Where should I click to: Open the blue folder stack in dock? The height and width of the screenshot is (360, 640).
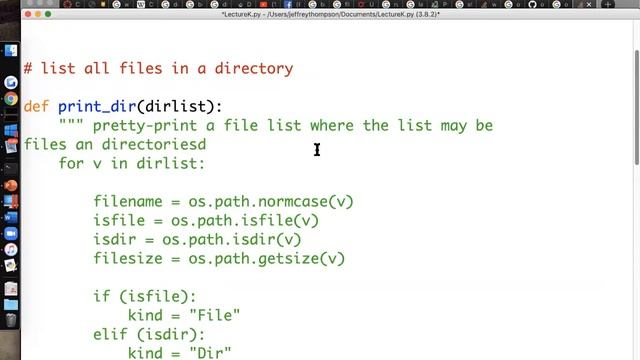[11, 304]
